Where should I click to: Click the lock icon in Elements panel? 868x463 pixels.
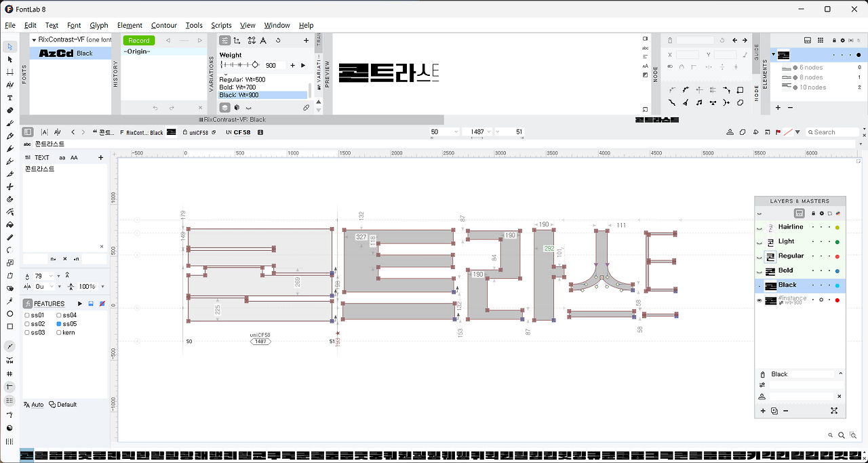833,41
